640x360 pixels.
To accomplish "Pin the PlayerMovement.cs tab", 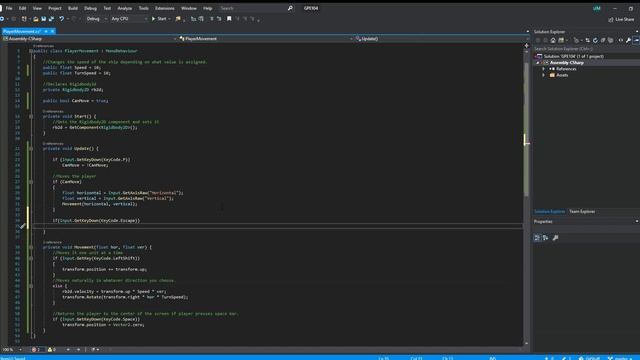I will (46, 31).
